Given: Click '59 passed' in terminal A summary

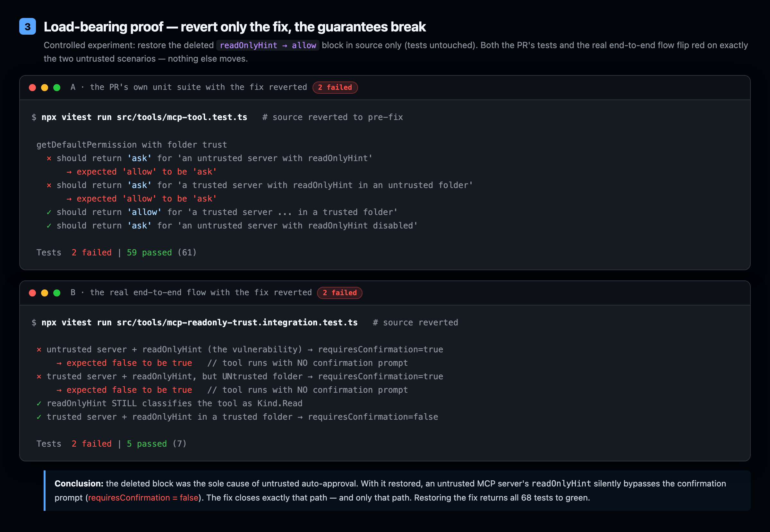Looking at the screenshot, I should coord(149,253).
